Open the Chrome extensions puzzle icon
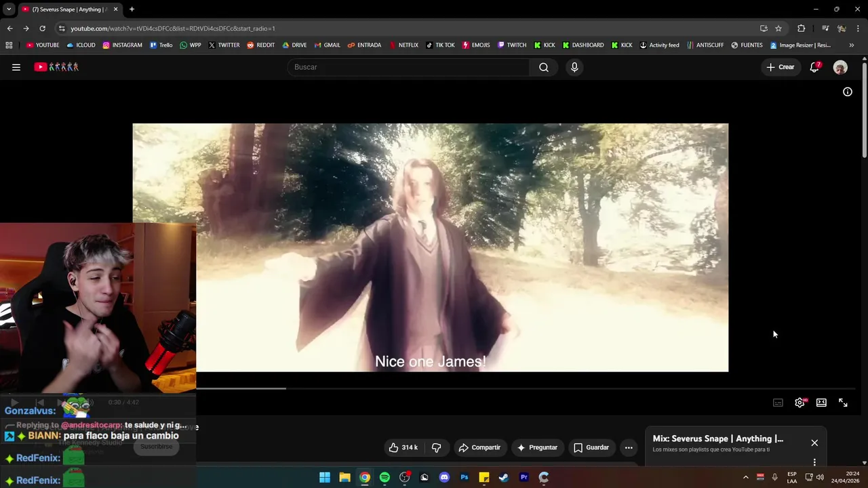The image size is (868, 488). [801, 28]
